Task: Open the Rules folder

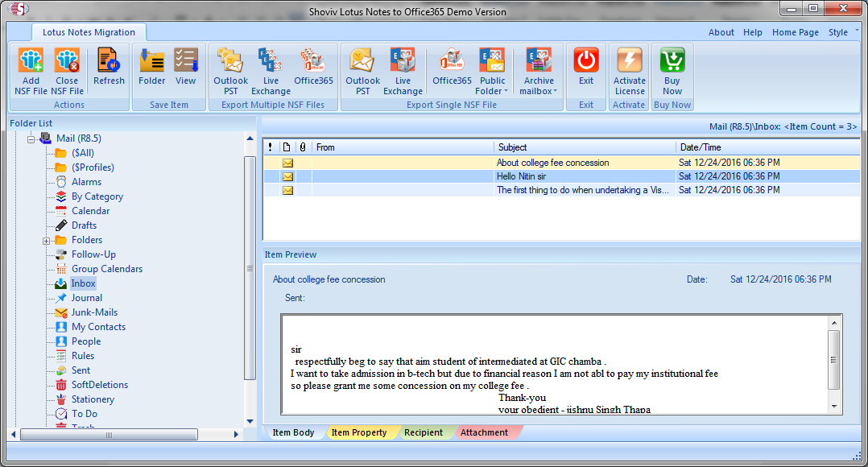Action: (82, 356)
